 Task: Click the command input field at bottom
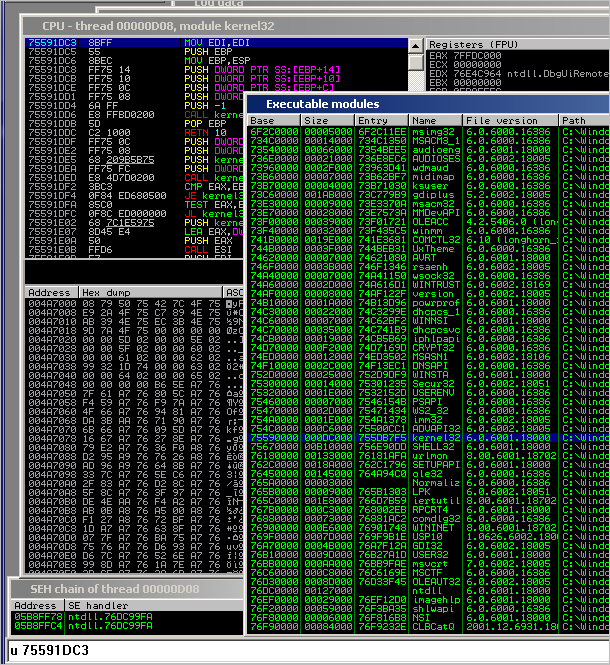pyautogui.click(x=300, y=650)
